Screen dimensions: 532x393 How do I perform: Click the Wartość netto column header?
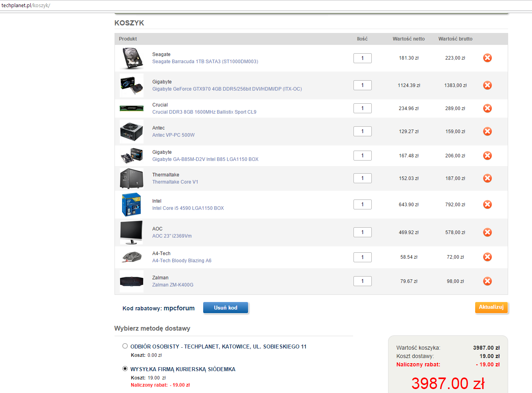click(409, 39)
